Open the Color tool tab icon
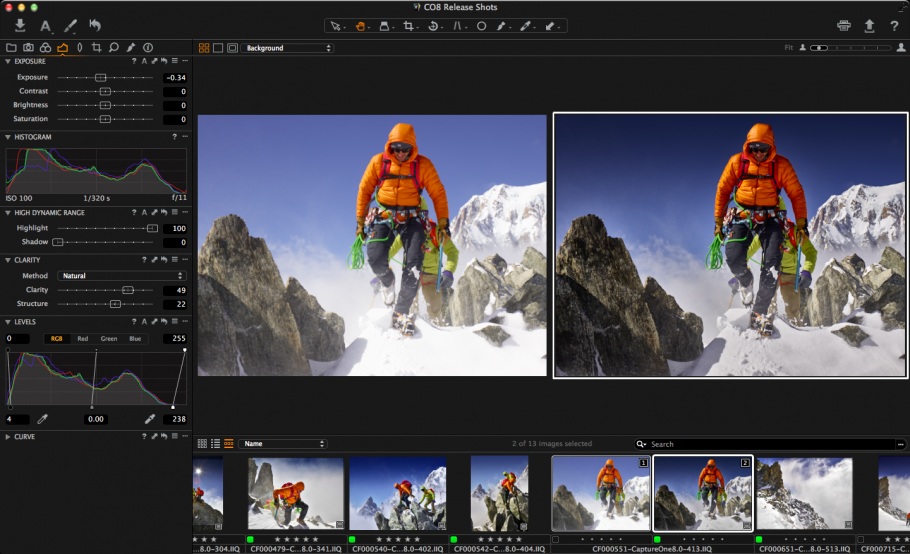Viewport: 910px width, 554px height. click(46, 47)
